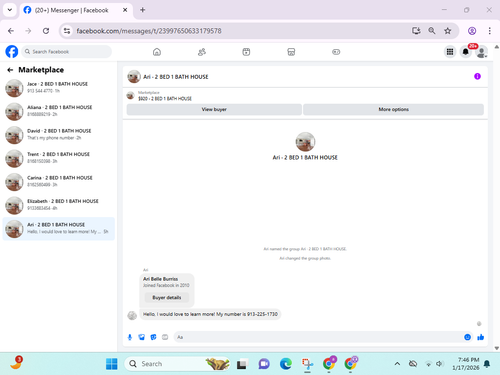Image resolution: width=500 pixels, height=375 pixels.
Task: Reload the page with refresh icon
Action: click(x=46, y=31)
